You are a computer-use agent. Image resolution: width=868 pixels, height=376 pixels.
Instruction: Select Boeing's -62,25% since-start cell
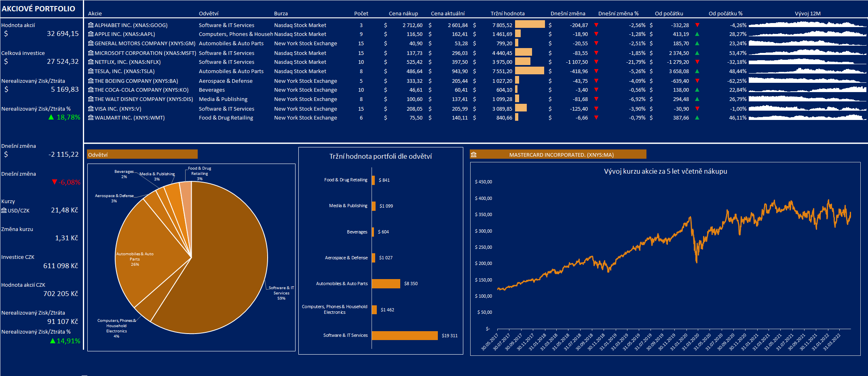point(737,81)
